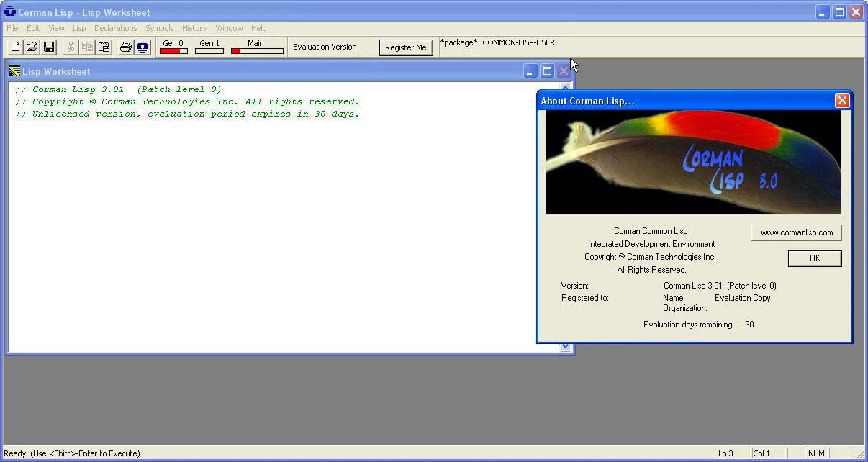Click the Corman Lisp feather logo image
Image resolution: width=868 pixels, height=462 pixels.
pyautogui.click(x=693, y=162)
